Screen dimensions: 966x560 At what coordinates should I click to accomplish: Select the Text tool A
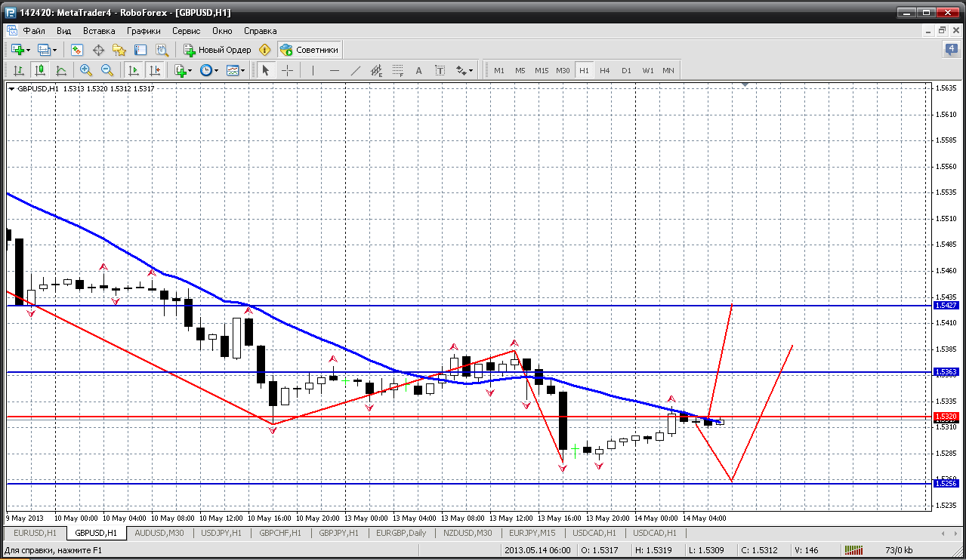(x=419, y=70)
